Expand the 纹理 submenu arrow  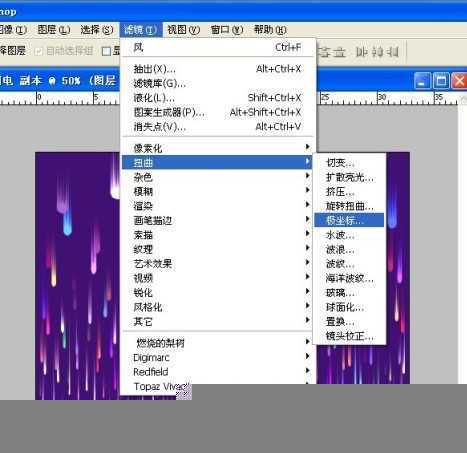tap(308, 248)
